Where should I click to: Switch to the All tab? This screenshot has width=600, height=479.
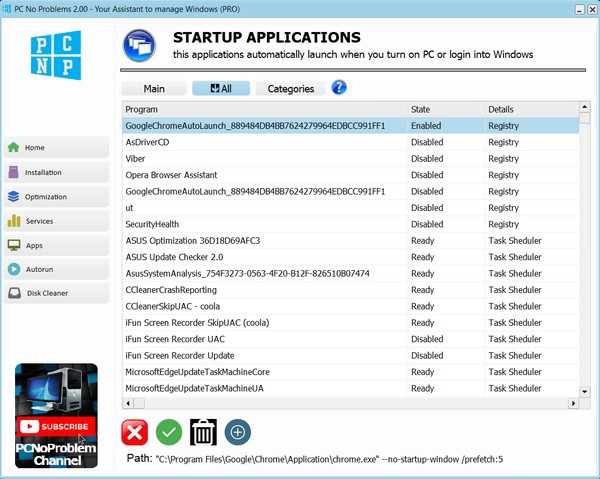(x=221, y=88)
